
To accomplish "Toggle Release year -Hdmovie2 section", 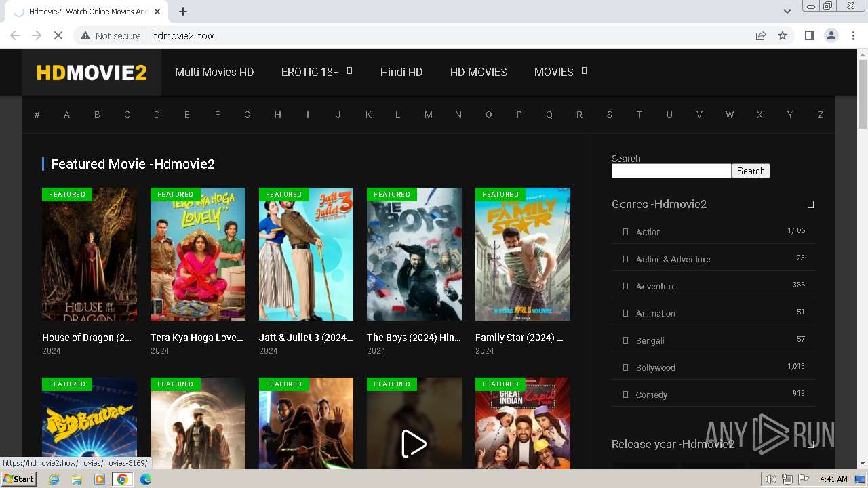I will tap(810, 444).
